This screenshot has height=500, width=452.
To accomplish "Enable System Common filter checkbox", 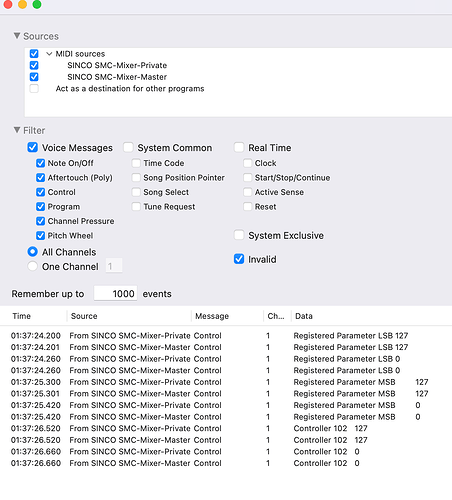I will click(x=128, y=147).
